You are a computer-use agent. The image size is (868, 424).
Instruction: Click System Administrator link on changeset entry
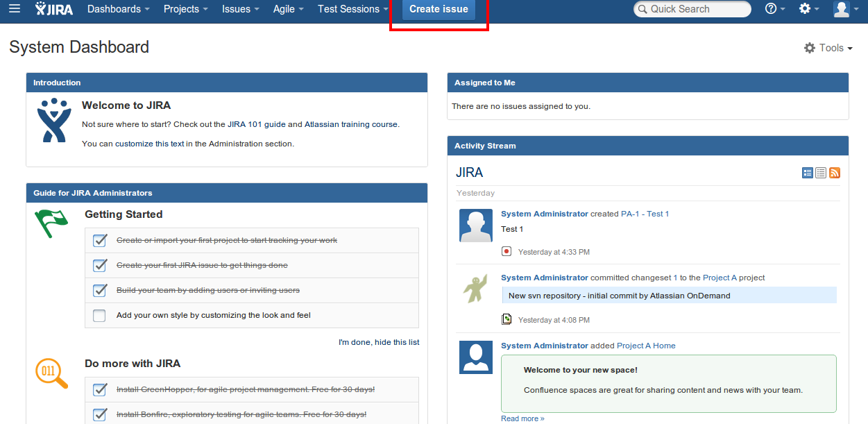point(545,278)
